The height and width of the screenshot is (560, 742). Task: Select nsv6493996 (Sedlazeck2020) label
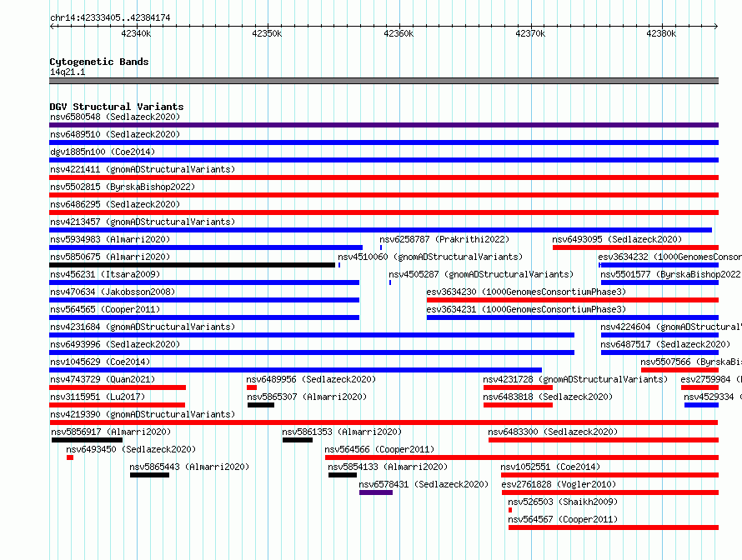(115, 344)
